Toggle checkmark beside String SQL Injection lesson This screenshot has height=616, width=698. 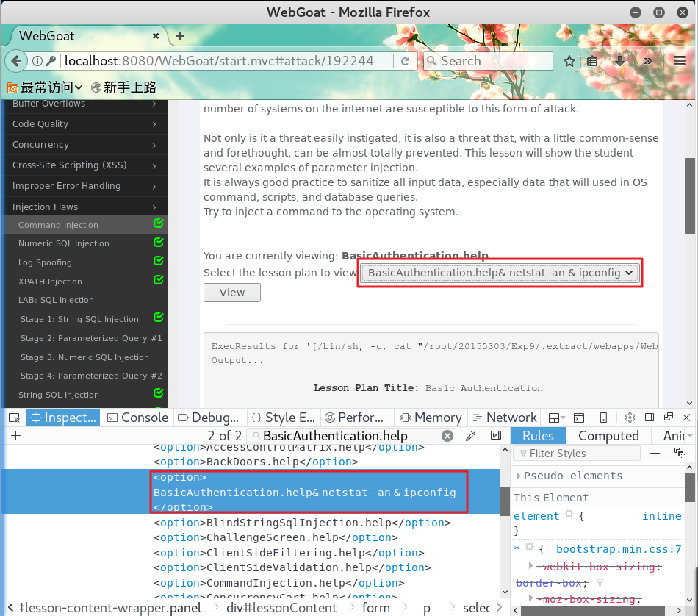tap(159, 393)
